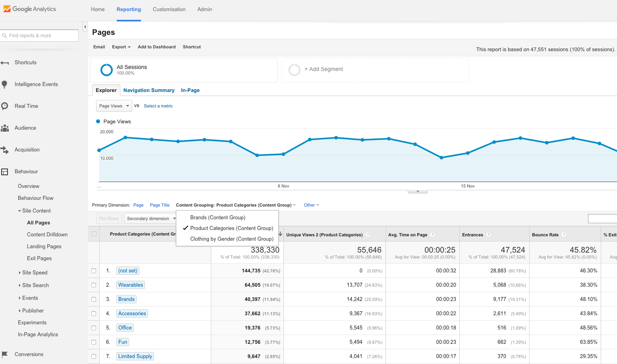Click the Select a metric link
The height and width of the screenshot is (364, 617).
(158, 106)
